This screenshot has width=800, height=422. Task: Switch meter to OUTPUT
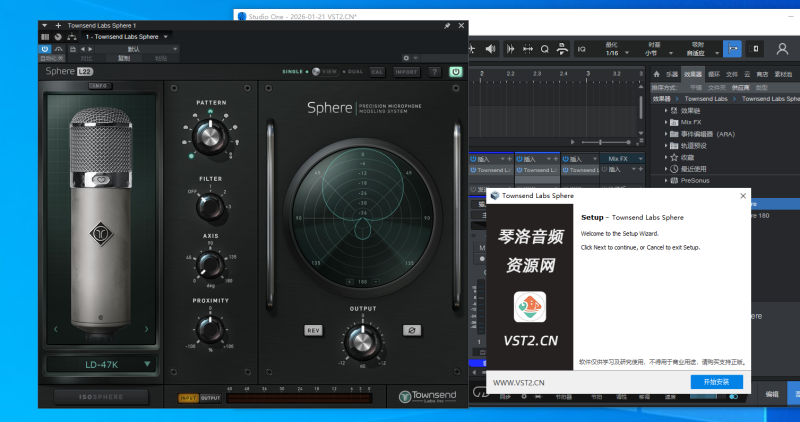211,398
